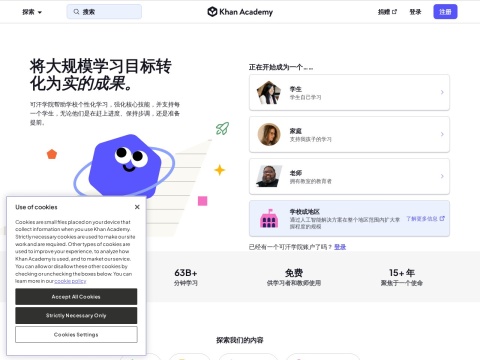Click the external link icon after 了解更多信息
Viewport: 480px width, 360px height.
(442, 219)
